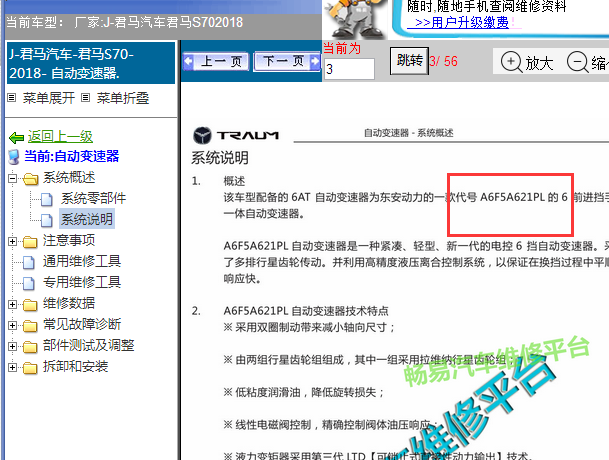This screenshot has height=460, width=609.
Task: Click the 拆卸和安装 folder label
Action: (75, 366)
